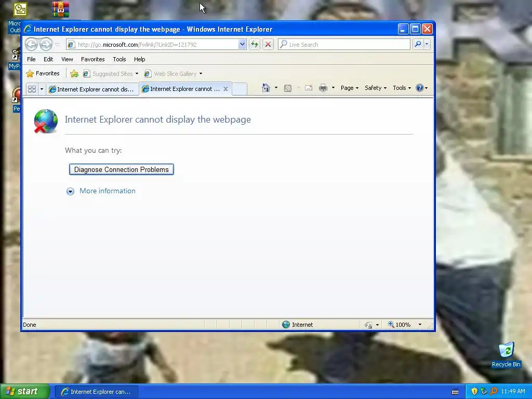Expand the Home button dropdown arrow
The height and width of the screenshot is (399, 532).
276,88
